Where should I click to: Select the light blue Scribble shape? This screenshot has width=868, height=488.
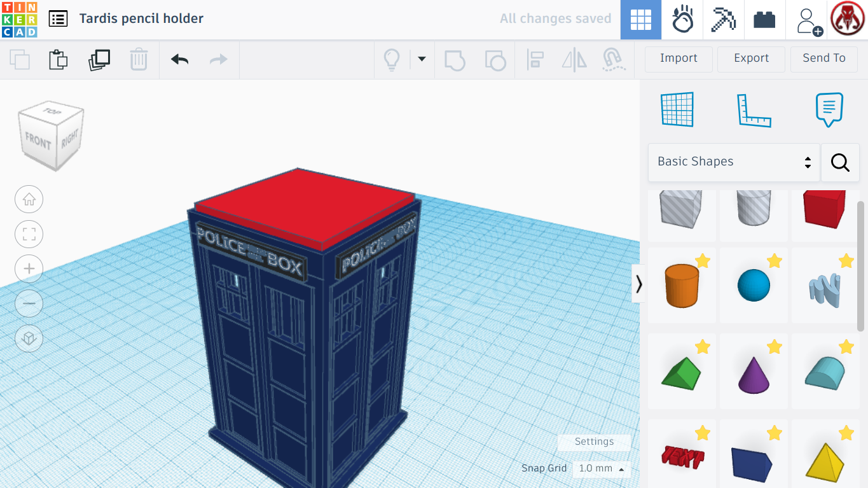click(x=825, y=286)
